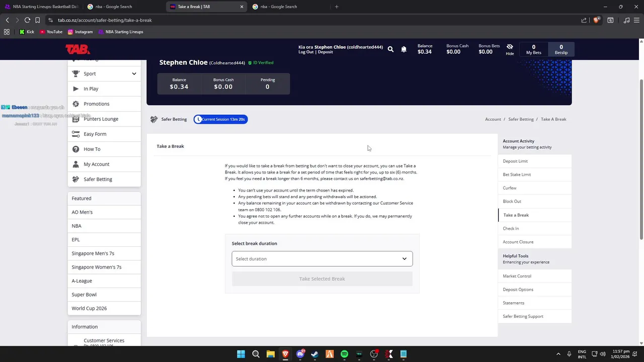This screenshot has width=644, height=362.
Task: Click the share page icon in address bar
Action: pos(584,20)
